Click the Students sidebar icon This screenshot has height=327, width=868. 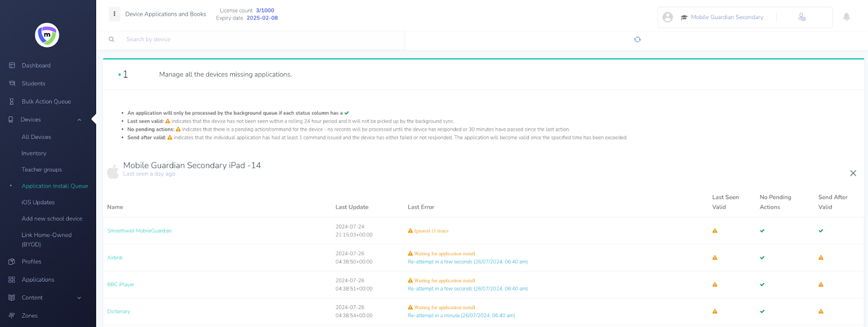12,84
